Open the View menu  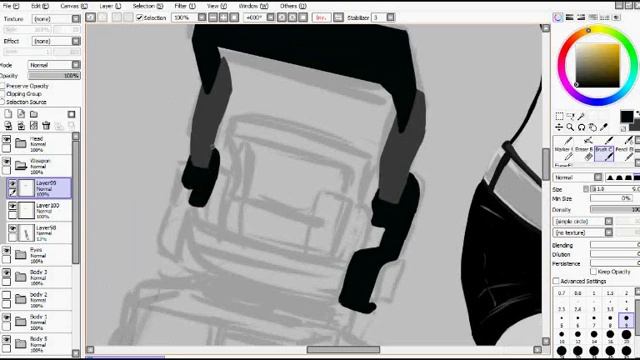point(217,6)
